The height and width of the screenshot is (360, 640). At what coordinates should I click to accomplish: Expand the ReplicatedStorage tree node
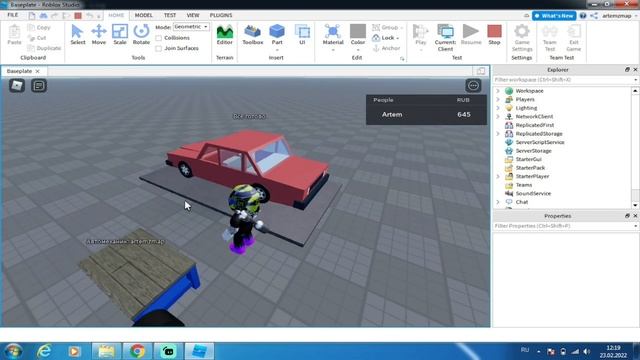click(498, 133)
